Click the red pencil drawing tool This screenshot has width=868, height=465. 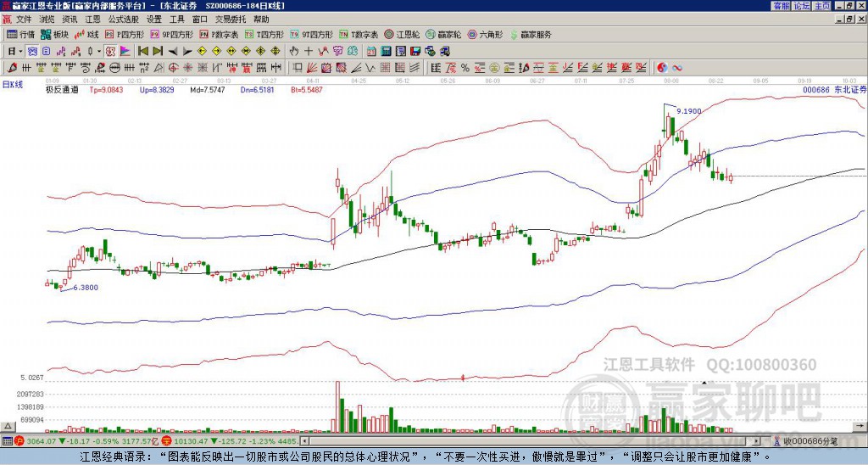point(12,68)
